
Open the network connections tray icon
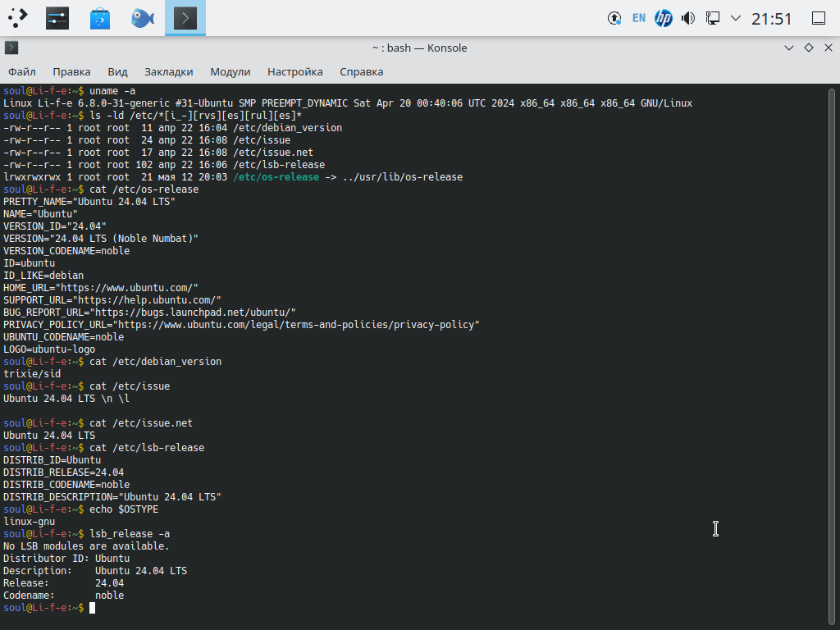tap(713, 18)
